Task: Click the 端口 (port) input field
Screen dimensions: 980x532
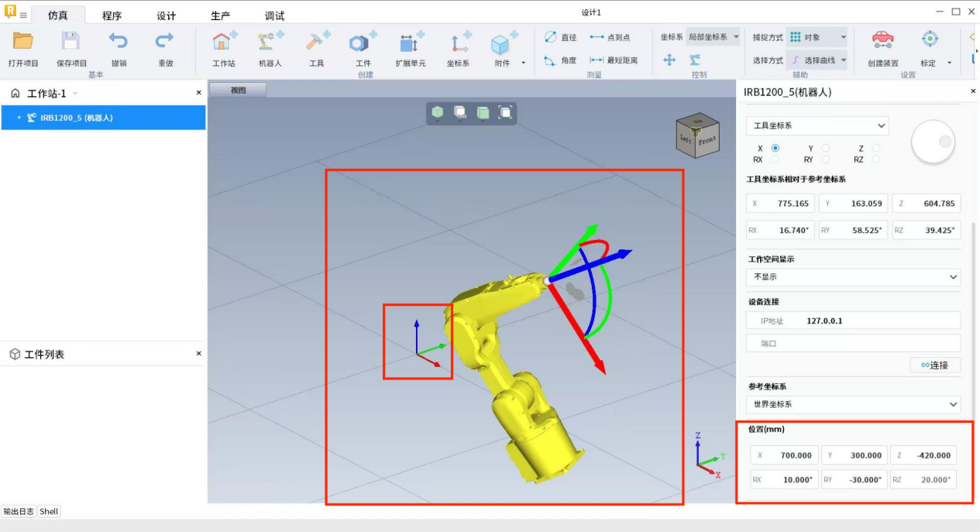Action: tap(853, 343)
